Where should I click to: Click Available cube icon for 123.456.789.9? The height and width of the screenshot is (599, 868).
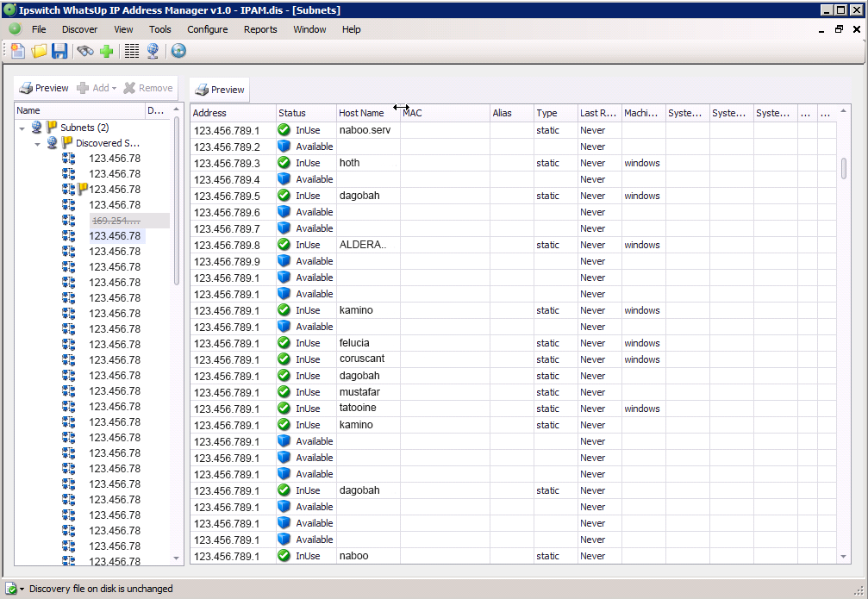point(284,261)
